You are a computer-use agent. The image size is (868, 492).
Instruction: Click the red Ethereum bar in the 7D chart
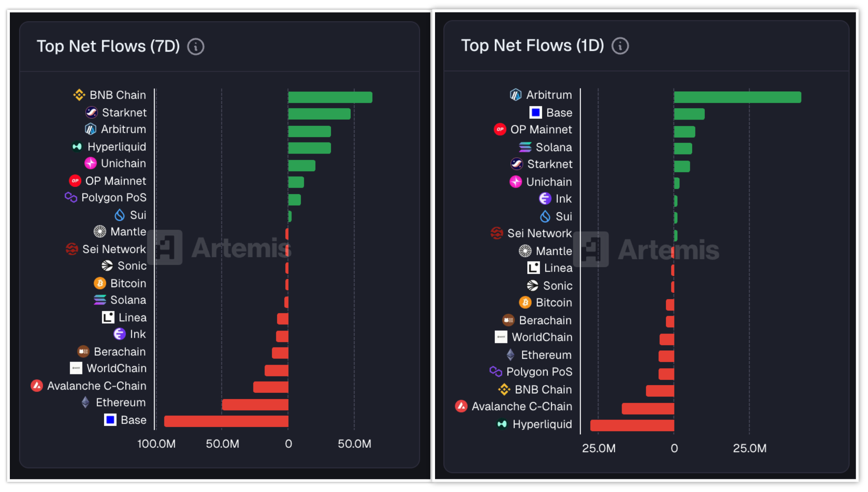(x=255, y=405)
